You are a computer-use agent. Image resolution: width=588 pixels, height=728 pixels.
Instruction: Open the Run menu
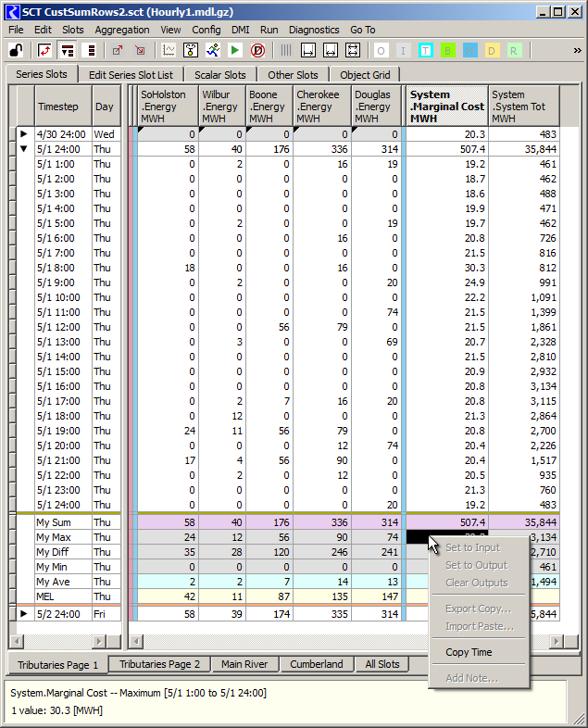click(x=269, y=30)
